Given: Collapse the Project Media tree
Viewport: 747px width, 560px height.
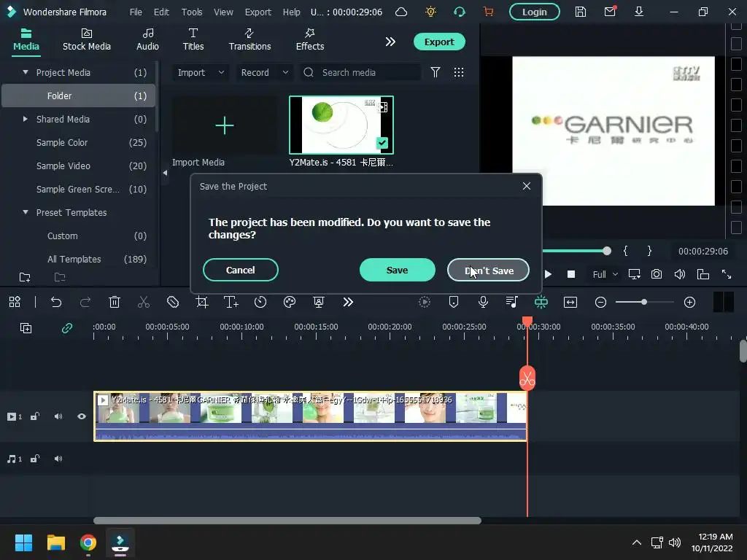Looking at the screenshot, I should click(x=26, y=72).
